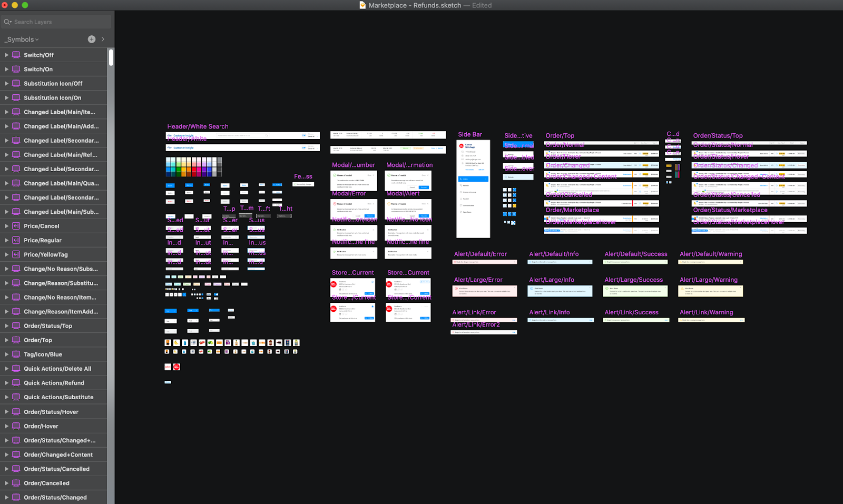Focus the Search Layers input field
The image size is (843, 504).
tap(58, 22)
